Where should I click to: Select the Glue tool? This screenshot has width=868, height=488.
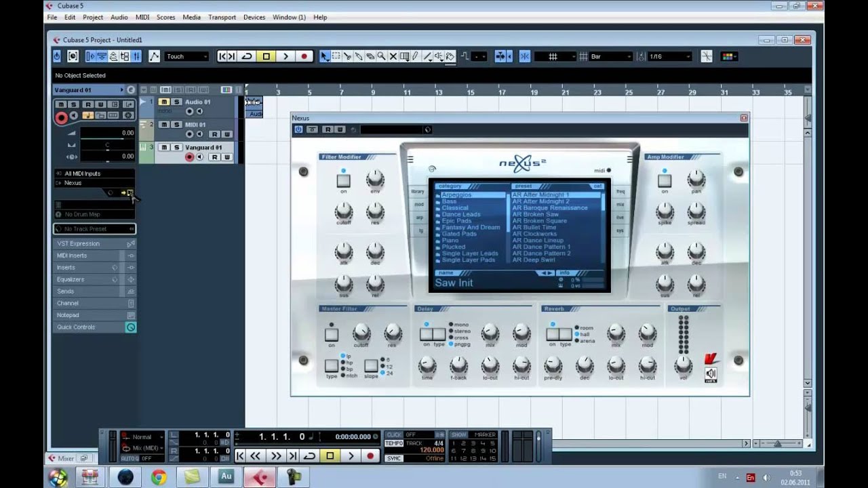click(359, 56)
